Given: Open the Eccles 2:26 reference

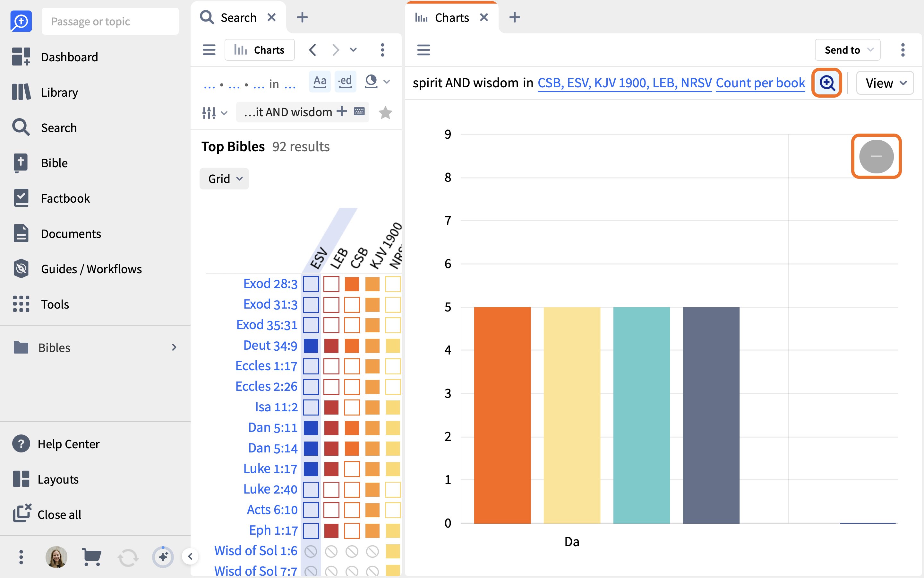Looking at the screenshot, I should (x=266, y=387).
